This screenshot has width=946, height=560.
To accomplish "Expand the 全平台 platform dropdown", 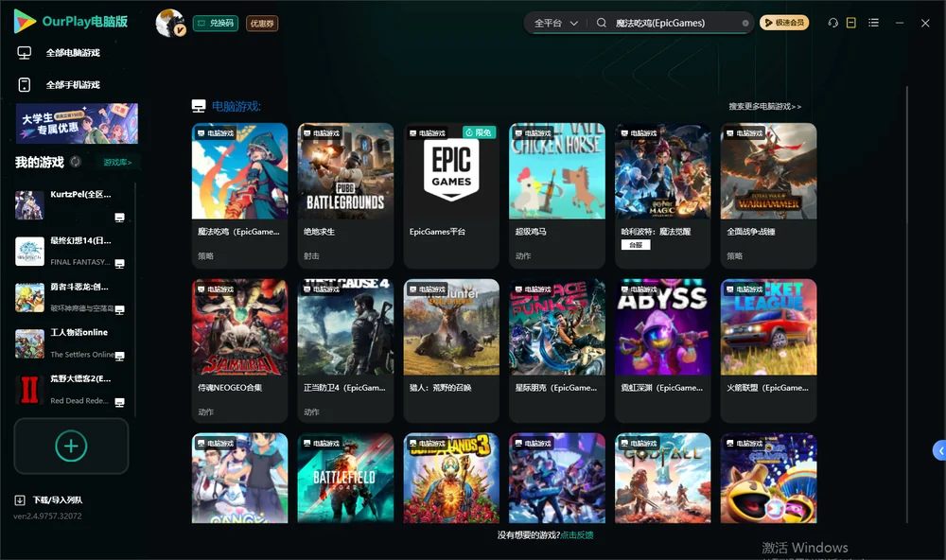I will coord(556,23).
